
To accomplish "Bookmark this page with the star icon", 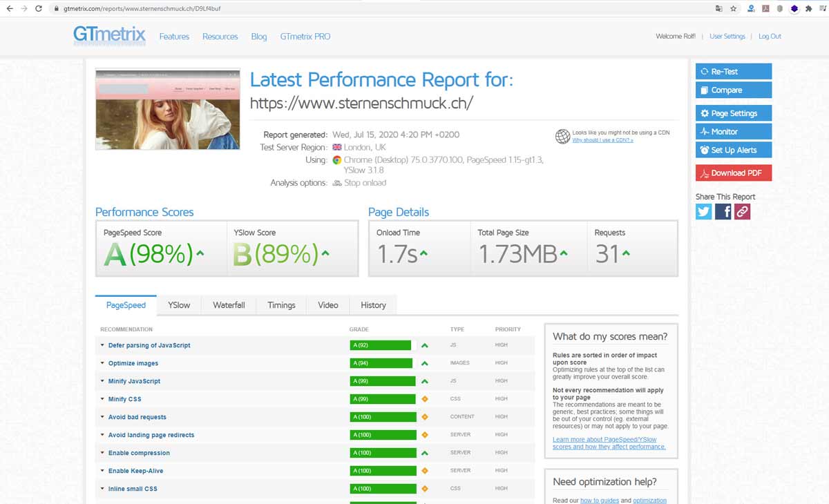I will (733, 8).
